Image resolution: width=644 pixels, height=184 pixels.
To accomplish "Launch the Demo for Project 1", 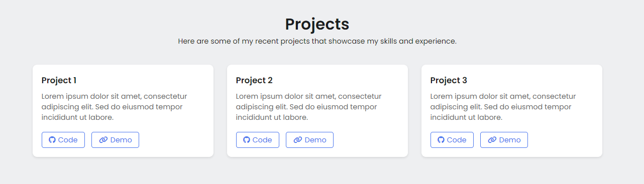I will pyautogui.click(x=115, y=140).
